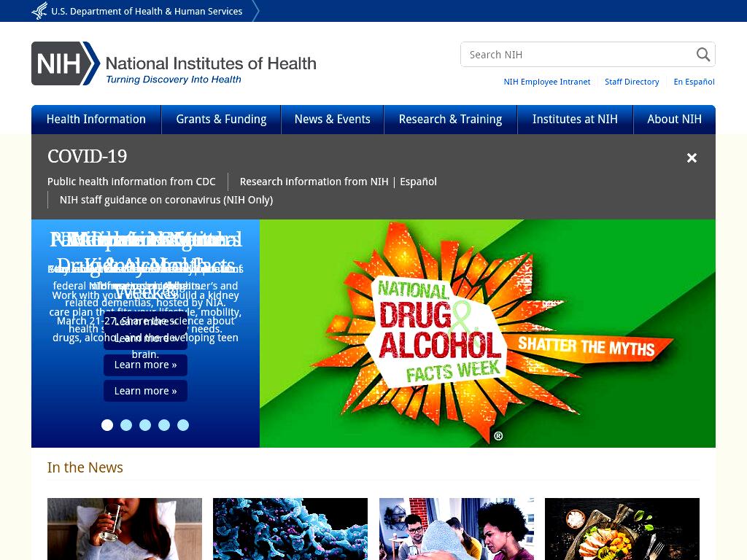Viewport: 747px width, 560px height.
Task: Select the fourth carousel slide dot
Action: coord(164,425)
